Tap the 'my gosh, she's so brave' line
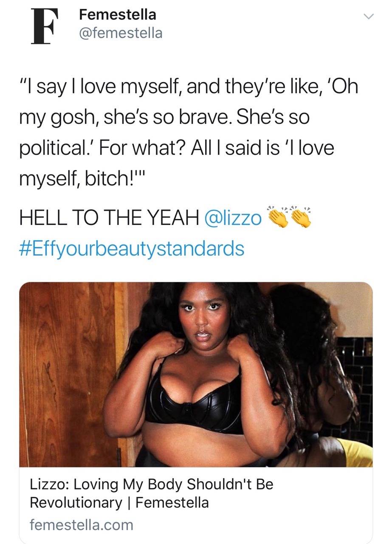This screenshot has height=544, width=392. 164,118
